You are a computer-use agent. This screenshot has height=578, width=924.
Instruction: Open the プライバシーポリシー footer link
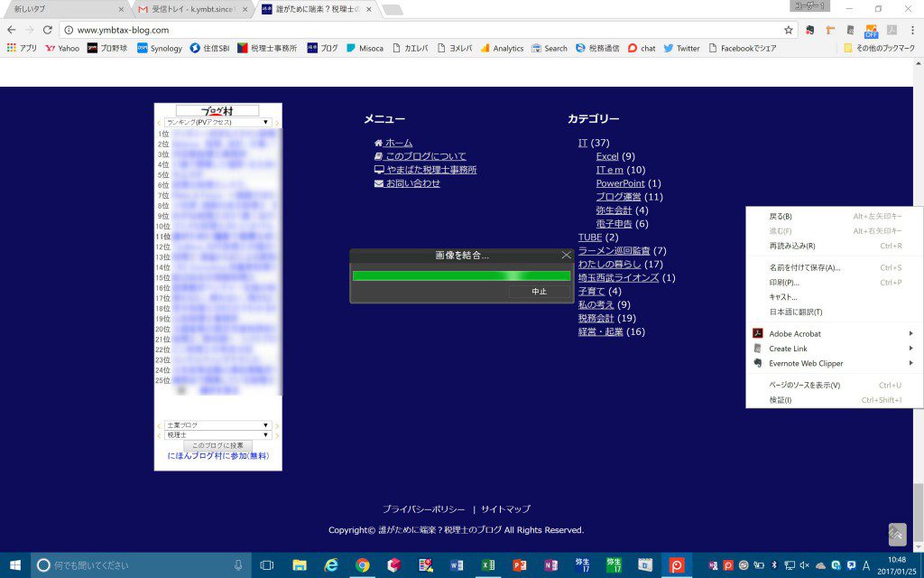(423, 509)
